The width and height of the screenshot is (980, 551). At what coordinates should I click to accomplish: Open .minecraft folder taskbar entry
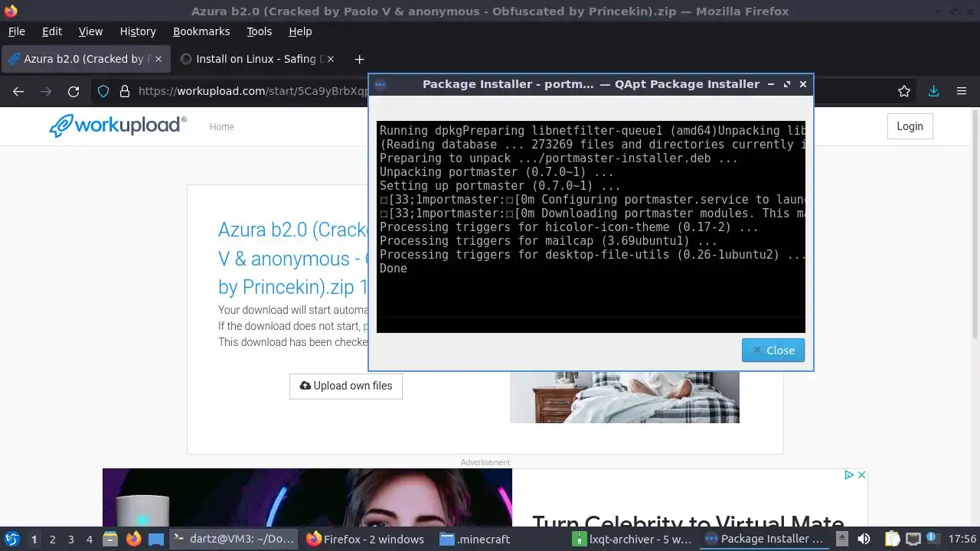(x=499, y=539)
